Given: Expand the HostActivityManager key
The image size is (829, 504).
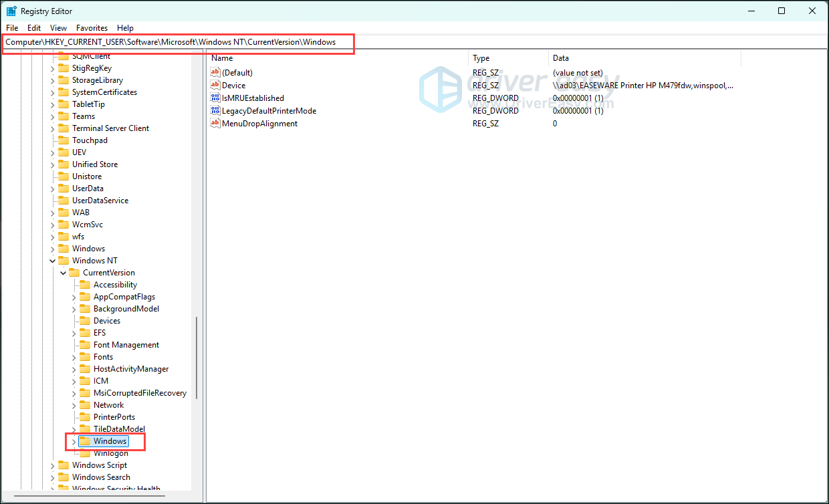Looking at the screenshot, I should point(74,369).
